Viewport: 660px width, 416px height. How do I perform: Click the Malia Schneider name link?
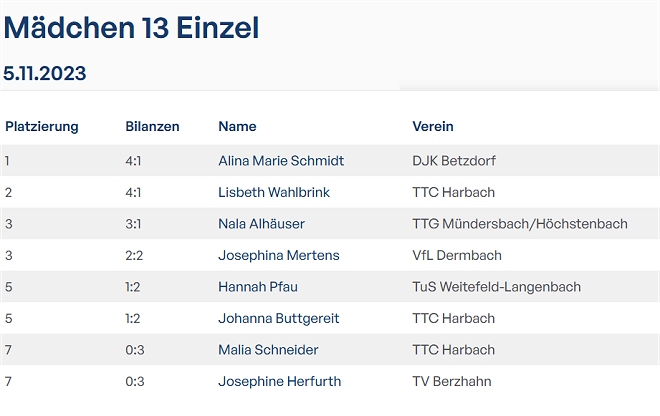(x=268, y=350)
